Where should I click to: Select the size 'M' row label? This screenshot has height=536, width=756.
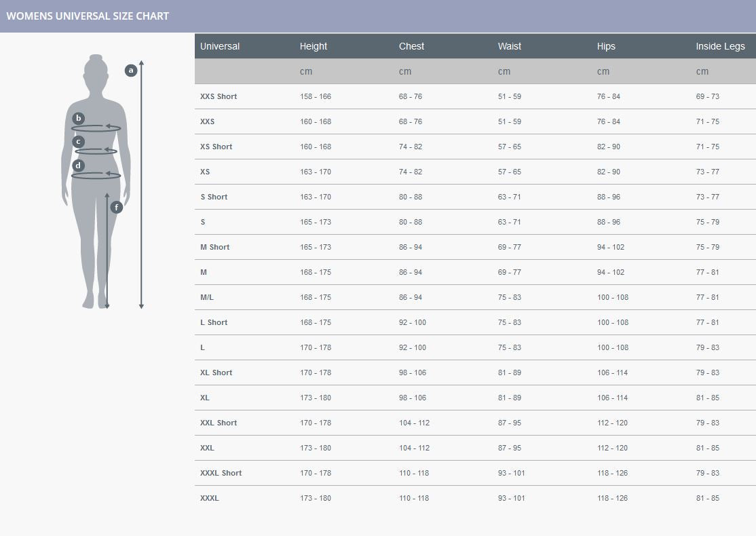click(x=203, y=272)
